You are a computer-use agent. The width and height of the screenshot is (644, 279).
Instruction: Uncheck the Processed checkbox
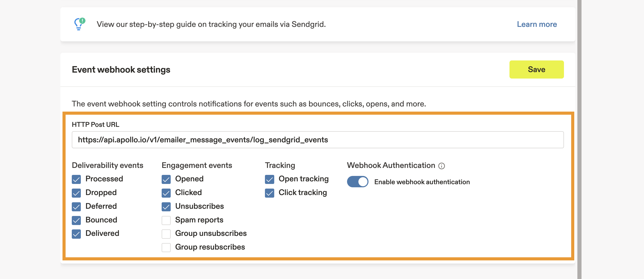[76, 179]
